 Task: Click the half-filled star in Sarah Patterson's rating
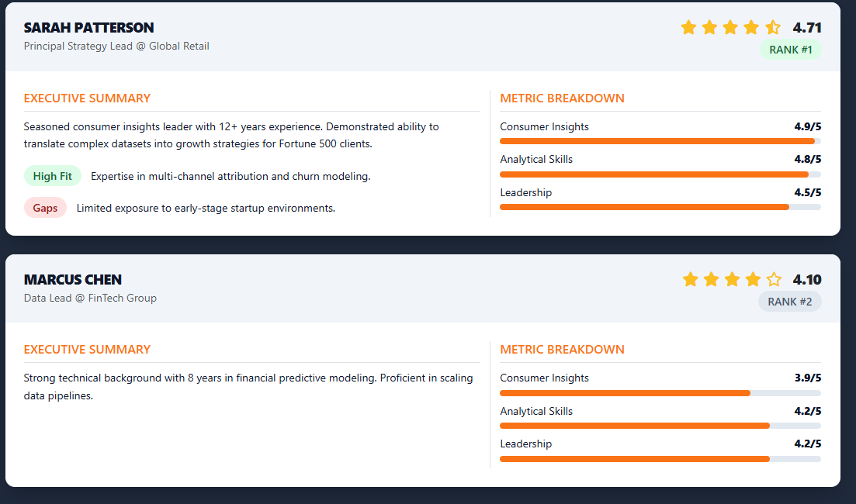(x=773, y=28)
